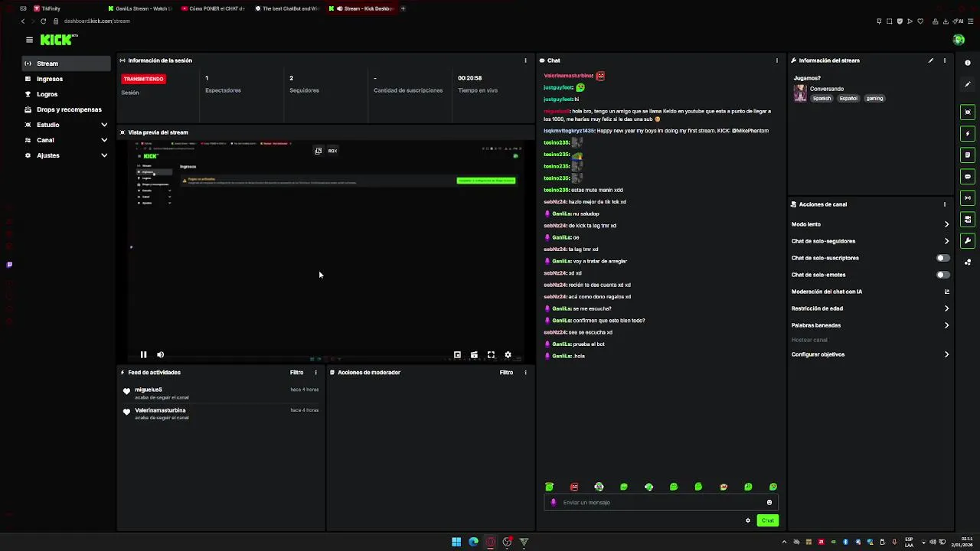Screen dimensions: 980x551
Task: Edit stream info with the pencil icon
Action: pos(931,60)
